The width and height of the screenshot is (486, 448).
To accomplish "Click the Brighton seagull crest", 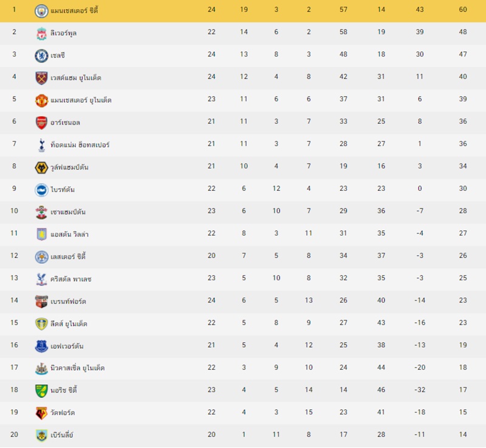I will point(41,190).
